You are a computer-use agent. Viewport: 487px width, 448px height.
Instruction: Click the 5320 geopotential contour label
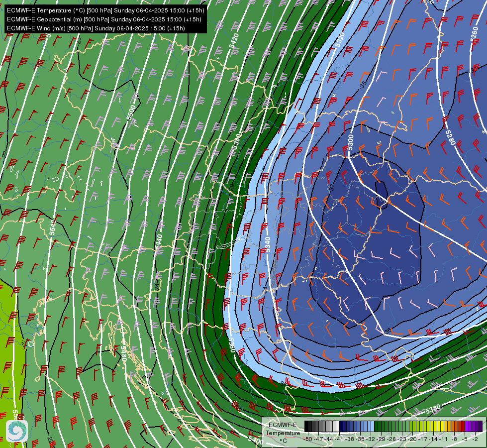340,40
